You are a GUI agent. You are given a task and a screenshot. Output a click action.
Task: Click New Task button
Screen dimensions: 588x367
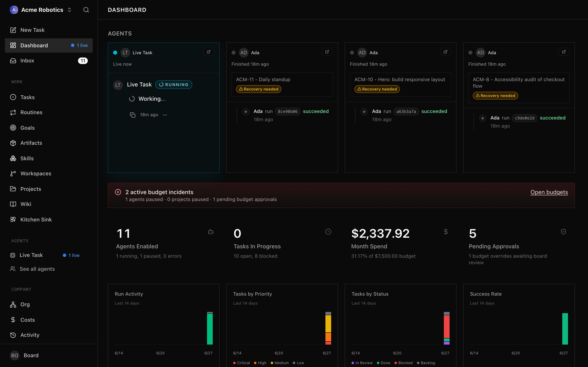49,30
